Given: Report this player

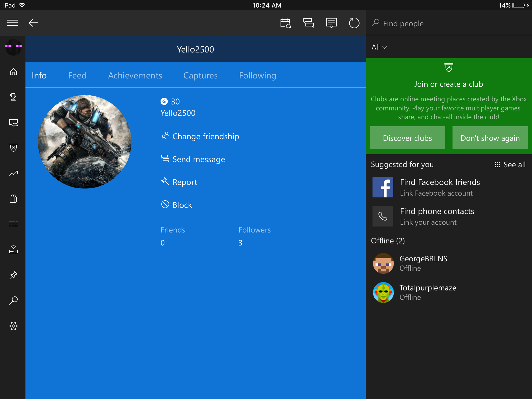Looking at the screenshot, I should [x=179, y=182].
